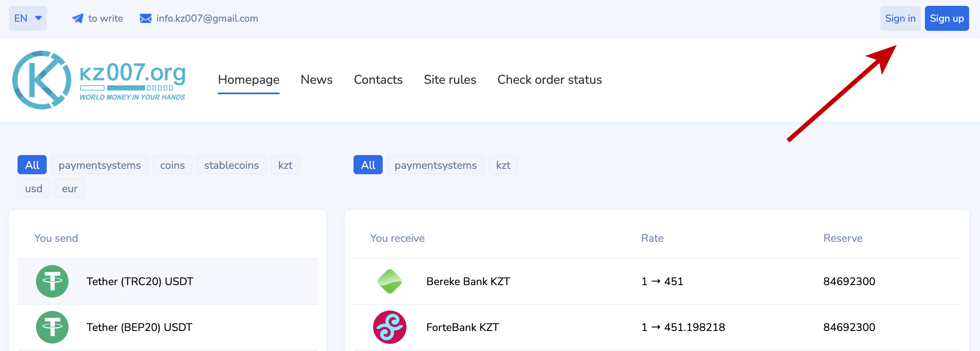Open the News menu item
Image resolution: width=980 pixels, height=351 pixels.
click(316, 80)
